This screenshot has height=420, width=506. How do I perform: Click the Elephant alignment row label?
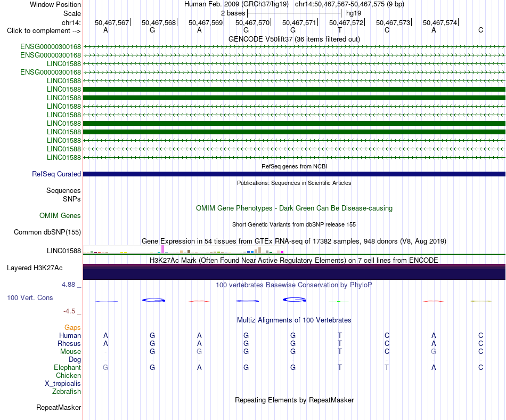pyautogui.click(x=68, y=367)
